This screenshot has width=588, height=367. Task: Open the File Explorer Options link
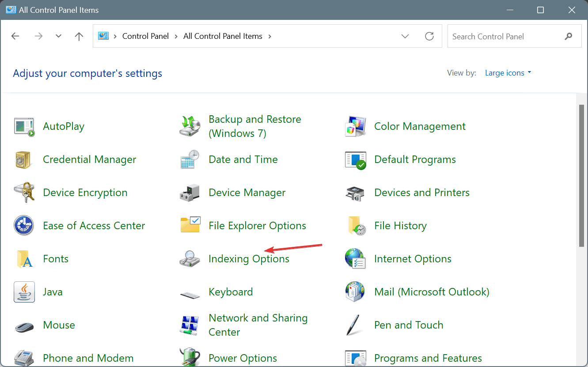pos(257,226)
